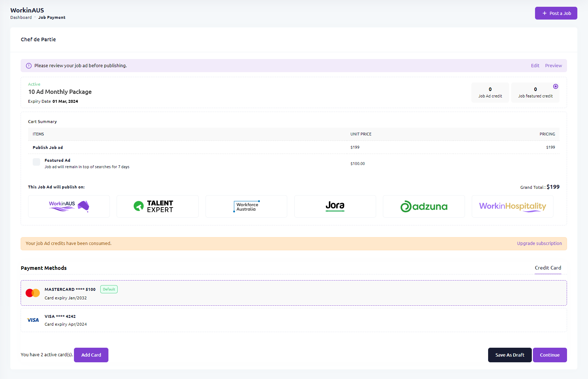588x379 pixels.
Task: Click the plus icon on Post a Job
Action: (x=544, y=13)
